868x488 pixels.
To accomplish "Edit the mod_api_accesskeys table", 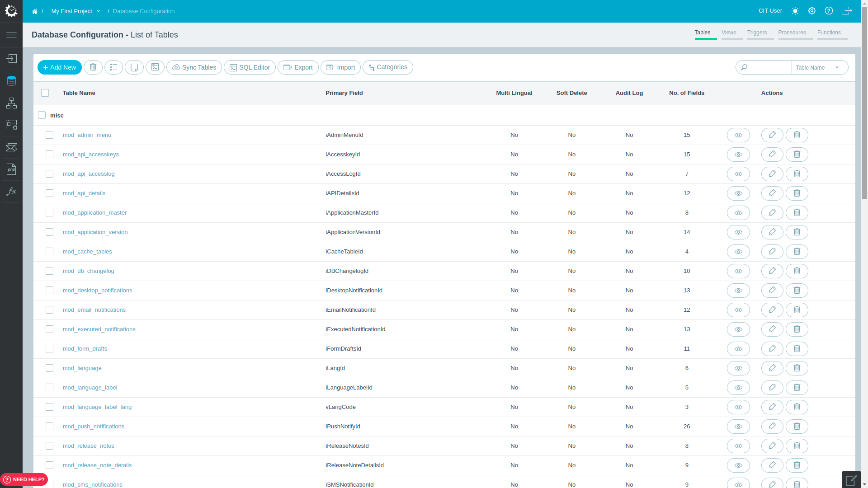I will tap(772, 155).
